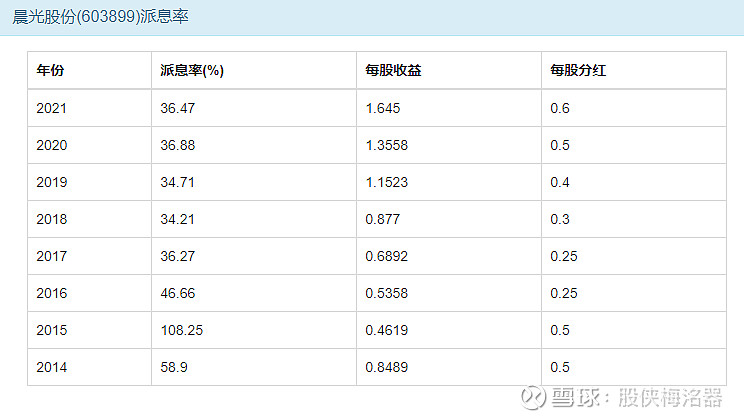Click the 年份 column header
The image size is (744, 420).
pos(50,70)
